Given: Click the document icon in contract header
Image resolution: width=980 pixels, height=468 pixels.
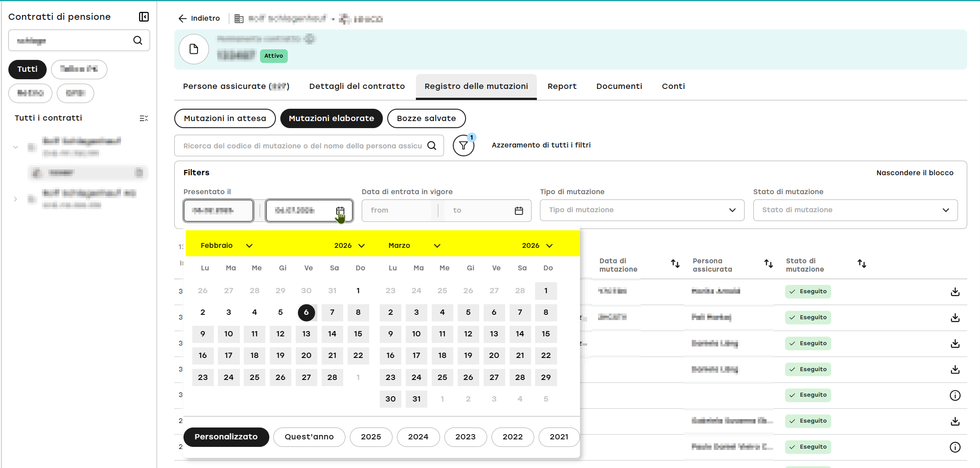Looking at the screenshot, I should 194,49.
